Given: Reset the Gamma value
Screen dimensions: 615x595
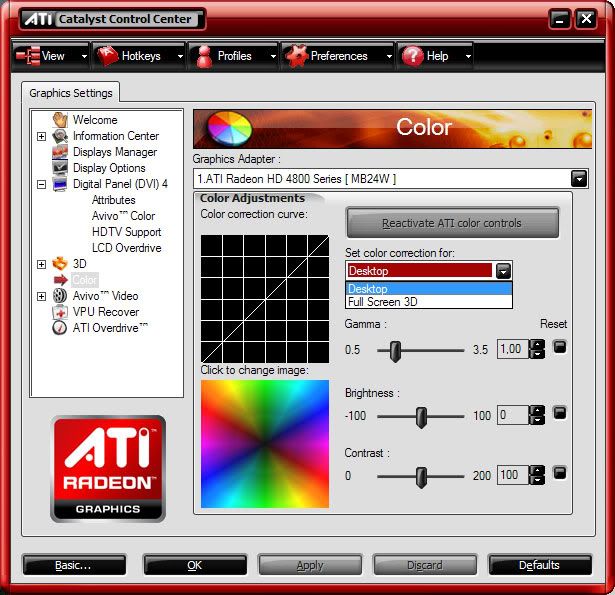Looking at the screenshot, I should click(x=560, y=346).
